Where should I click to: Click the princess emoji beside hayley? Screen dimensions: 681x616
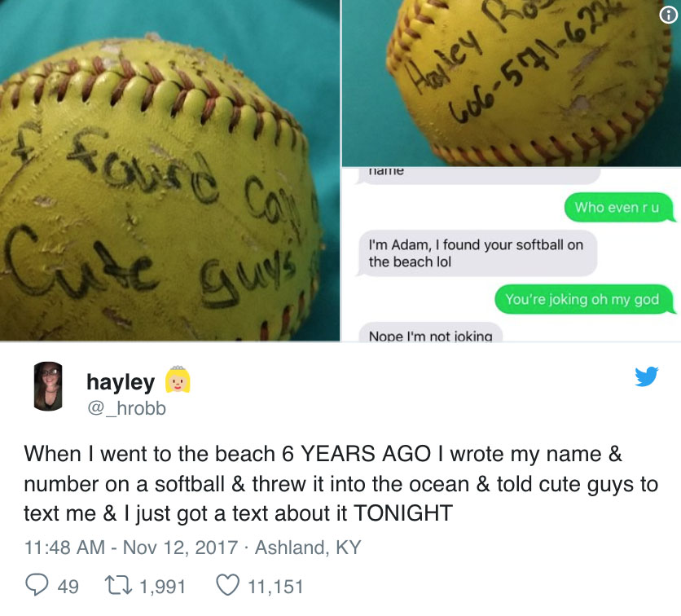pyautogui.click(x=178, y=379)
